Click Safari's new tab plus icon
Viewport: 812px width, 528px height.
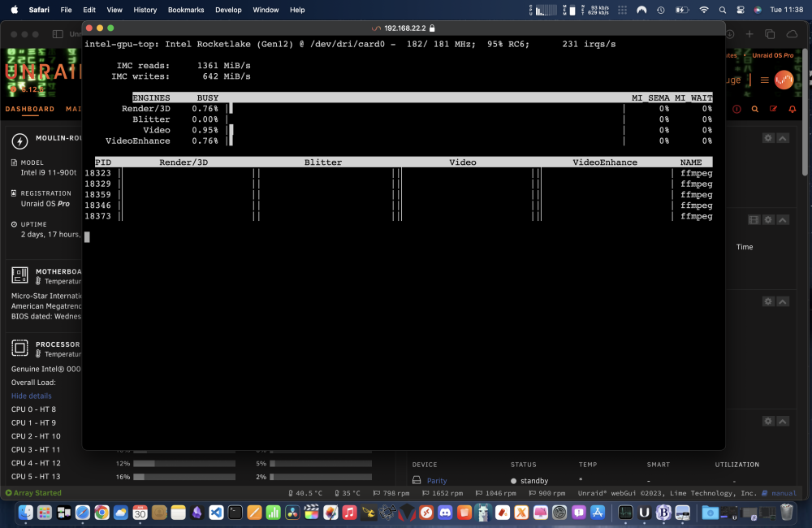(x=749, y=34)
